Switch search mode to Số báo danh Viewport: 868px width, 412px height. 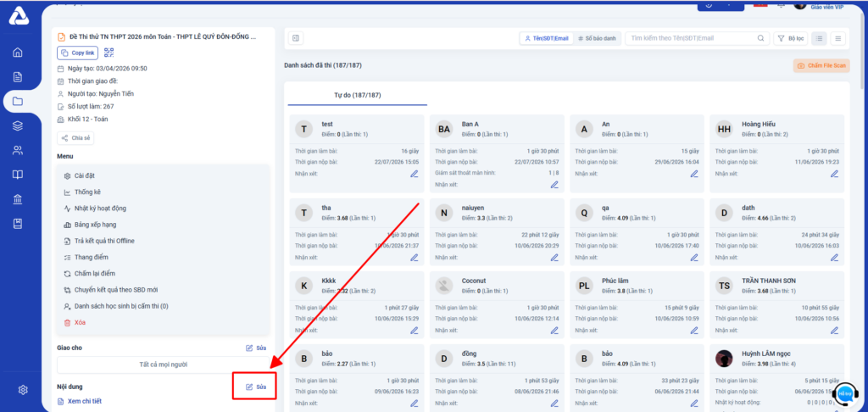597,38
